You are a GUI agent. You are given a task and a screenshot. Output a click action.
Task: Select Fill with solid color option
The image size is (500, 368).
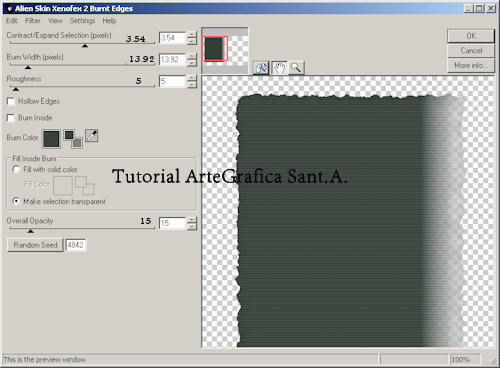coord(16,169)
